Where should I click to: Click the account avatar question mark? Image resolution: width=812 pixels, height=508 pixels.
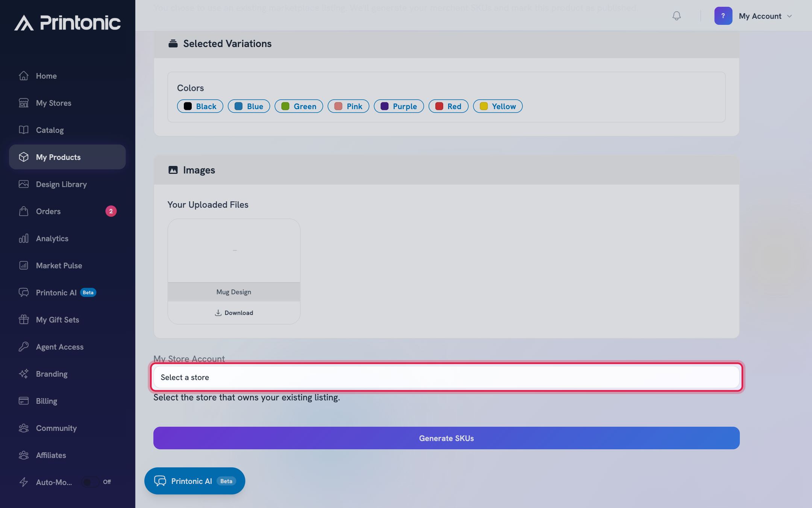click(x=723, y=16)
